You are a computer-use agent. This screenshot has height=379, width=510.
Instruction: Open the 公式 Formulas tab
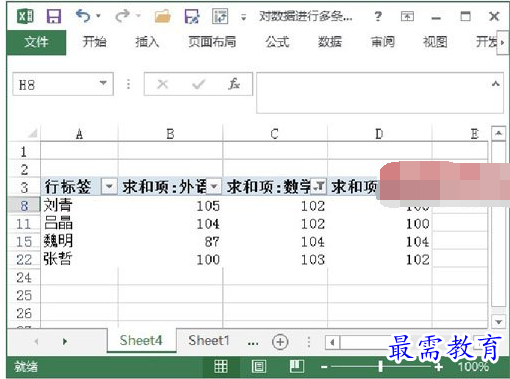coord(277,42)
